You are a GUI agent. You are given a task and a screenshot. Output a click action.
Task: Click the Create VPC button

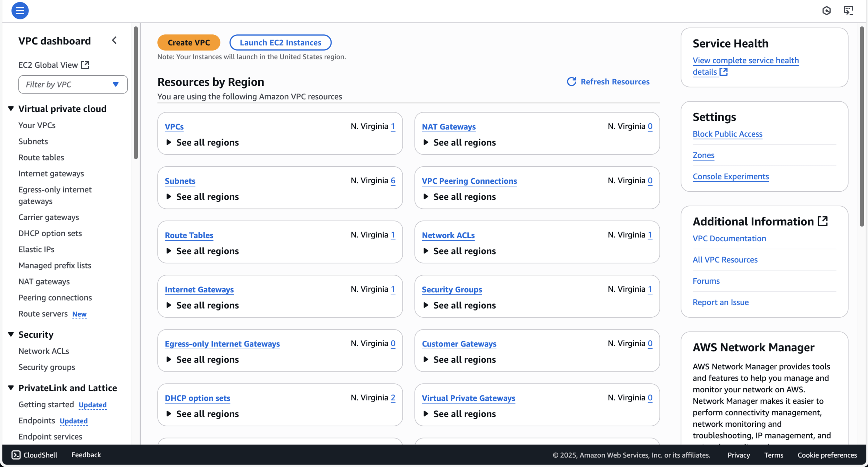(x=189, y=43)
